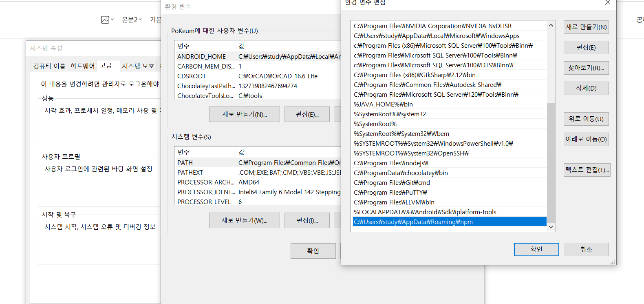Click 값 column header in system variables
The height and width of the screenshot is (304, 644).
point(288,152)
